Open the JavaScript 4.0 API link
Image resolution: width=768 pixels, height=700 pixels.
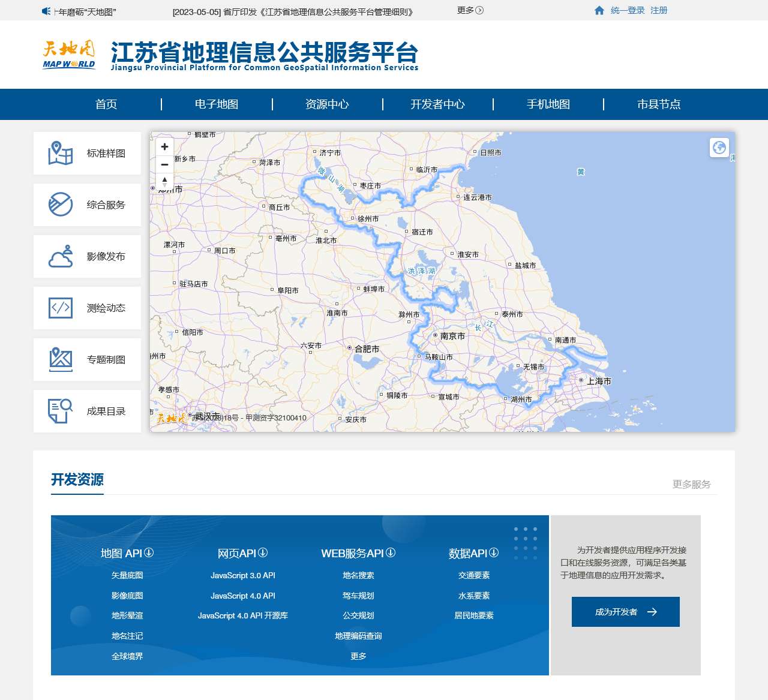(x=242, y=596)
